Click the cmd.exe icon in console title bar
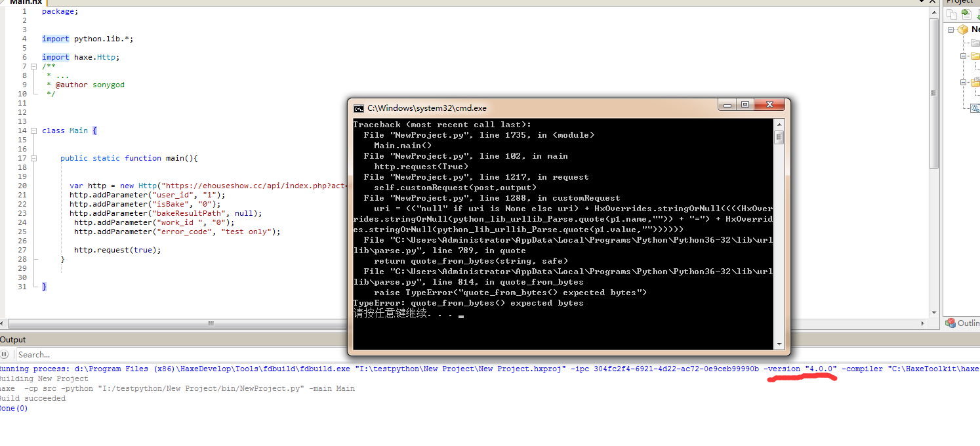This screenshot has width=980, height=446. (358, 108)
